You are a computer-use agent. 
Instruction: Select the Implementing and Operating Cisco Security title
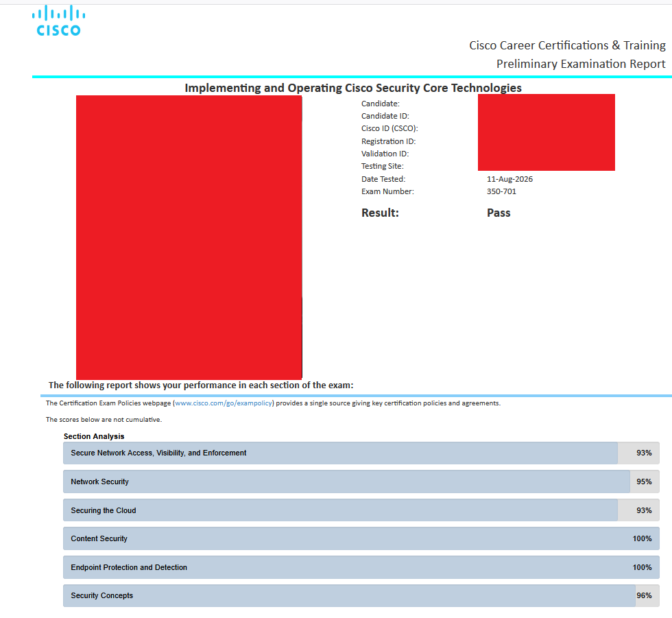point(353,88)
